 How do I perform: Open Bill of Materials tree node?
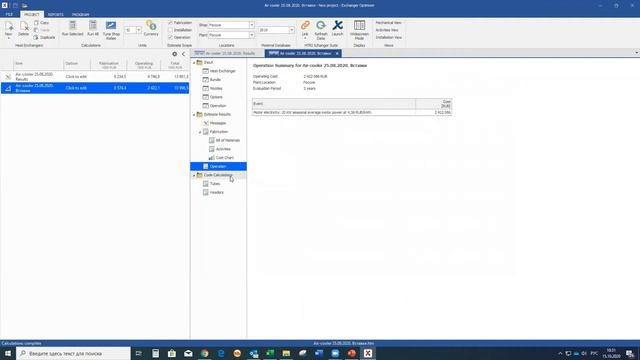pos(227,140)
